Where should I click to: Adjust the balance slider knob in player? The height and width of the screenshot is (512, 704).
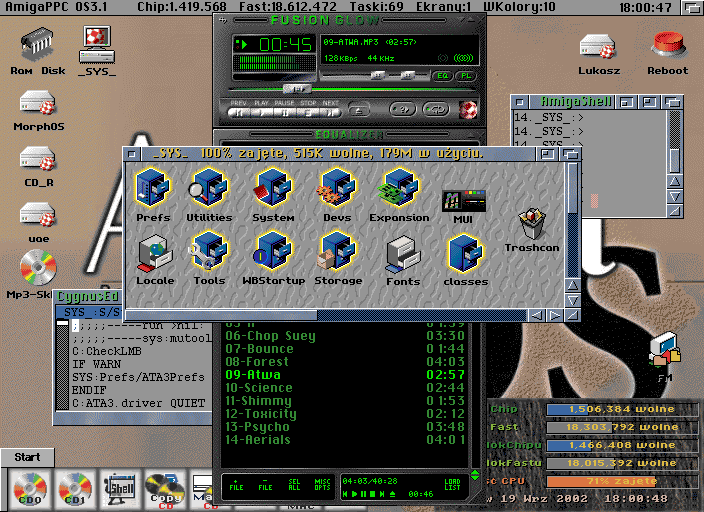407,75
